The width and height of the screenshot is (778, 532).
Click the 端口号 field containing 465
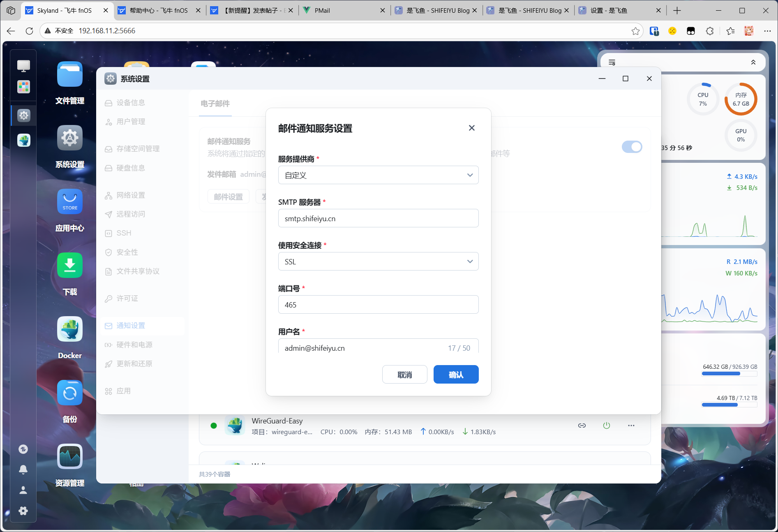379,305
